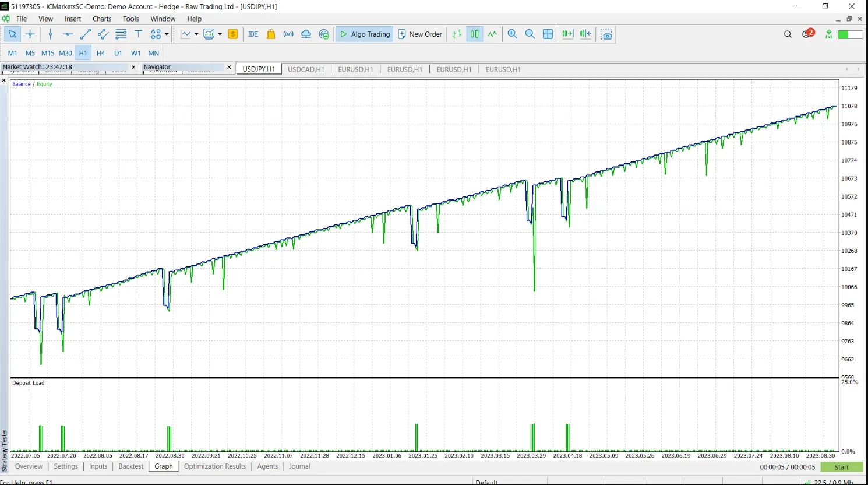Select the equidistant channel tool
The width and height of the screenshot is (868, 485).
point(103,34)
